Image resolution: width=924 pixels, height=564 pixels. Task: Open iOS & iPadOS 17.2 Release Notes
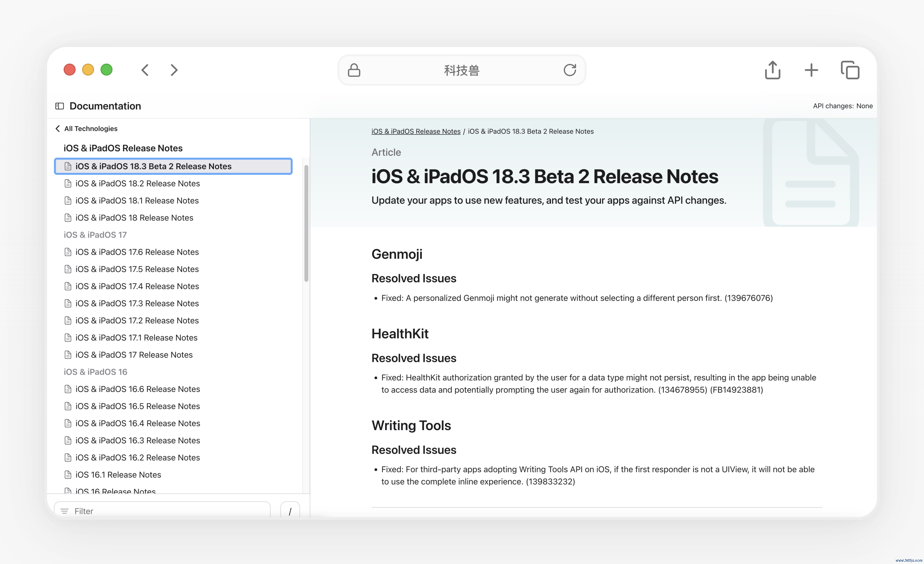(137, 320)
